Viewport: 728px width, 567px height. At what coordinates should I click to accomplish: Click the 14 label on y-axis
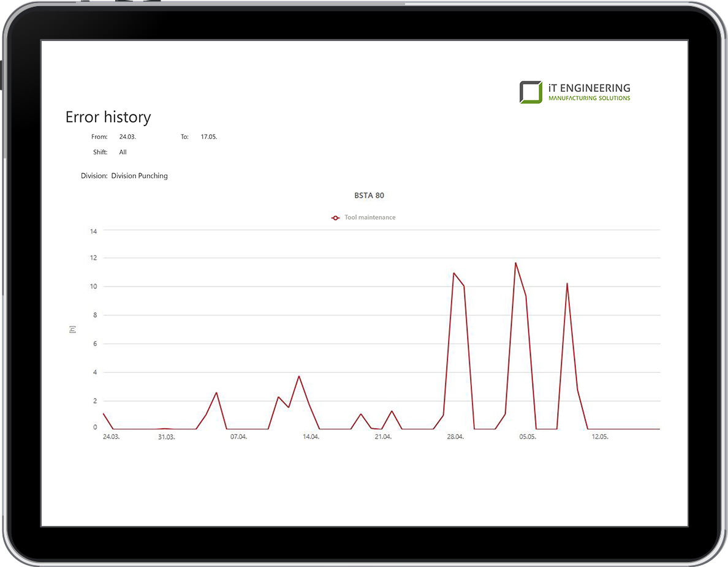point(94,231)
